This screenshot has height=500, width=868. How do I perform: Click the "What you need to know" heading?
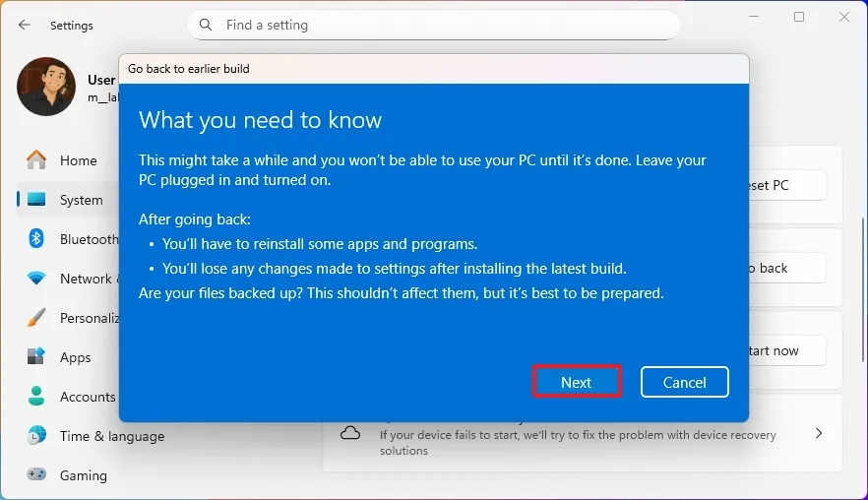tap(260, 120)
